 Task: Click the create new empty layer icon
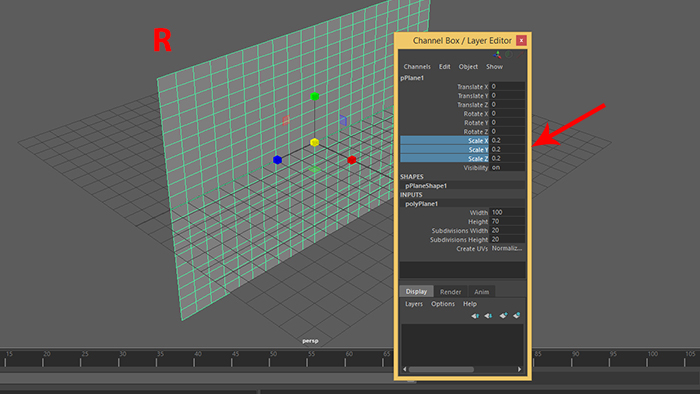(503, 315)
